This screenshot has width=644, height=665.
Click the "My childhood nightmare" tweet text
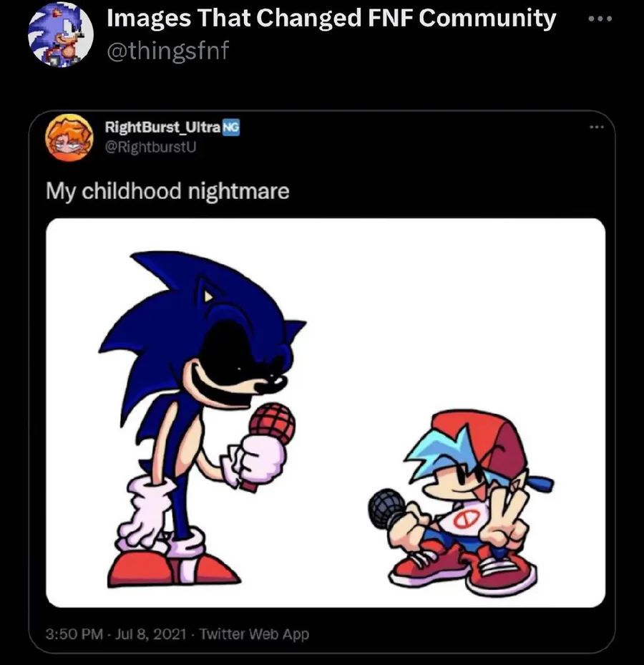click(167, 191)
